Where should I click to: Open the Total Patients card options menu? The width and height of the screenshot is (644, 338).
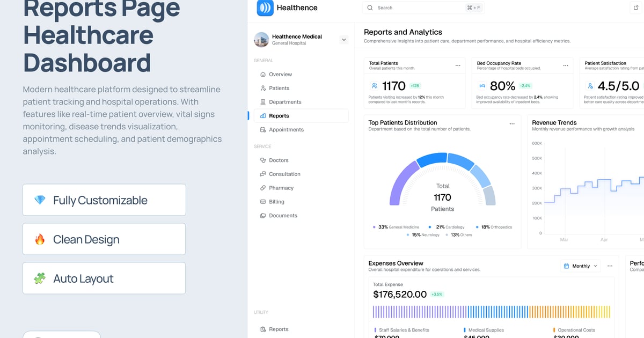click(x=458, y=65)
